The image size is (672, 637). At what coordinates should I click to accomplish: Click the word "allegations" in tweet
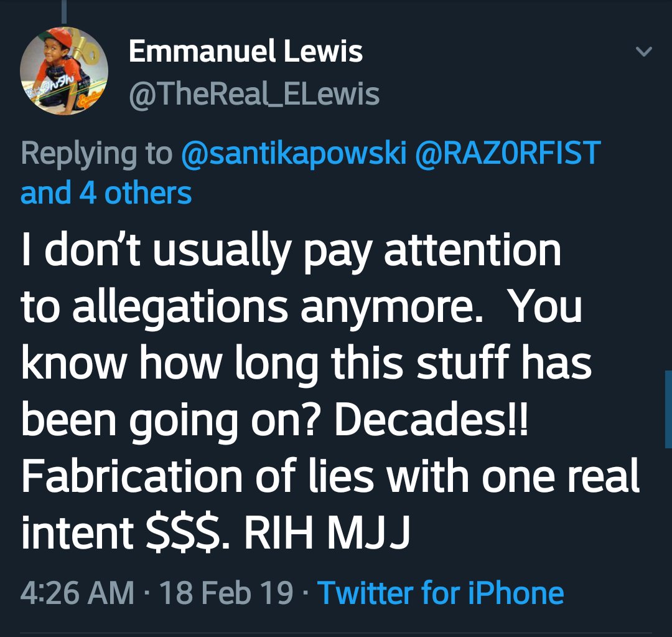coord(180,309)
